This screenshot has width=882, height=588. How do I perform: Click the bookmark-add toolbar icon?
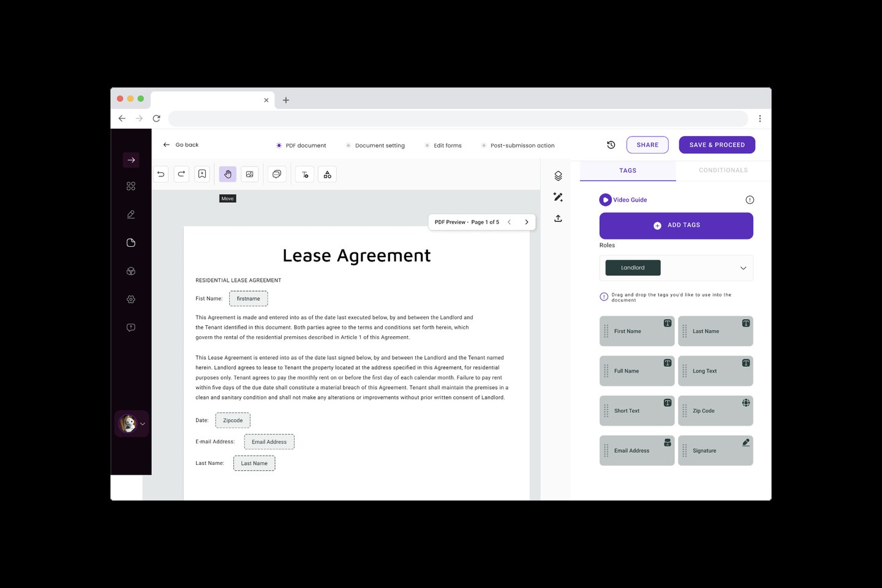202,175
